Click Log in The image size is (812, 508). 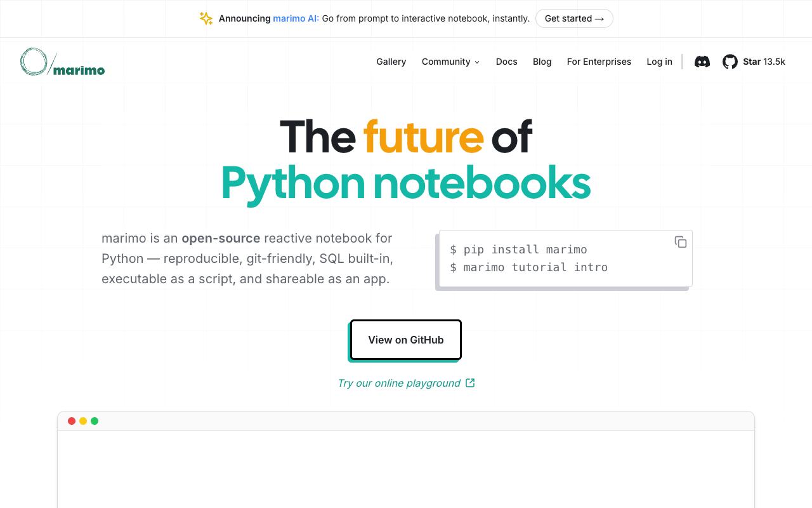click(x=659, y=62)
